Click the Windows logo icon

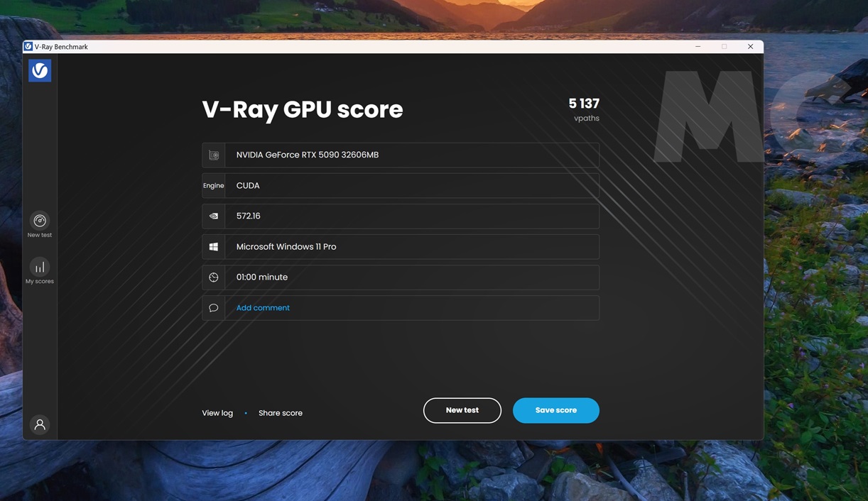pyautogui.click(x=214, y=247)
